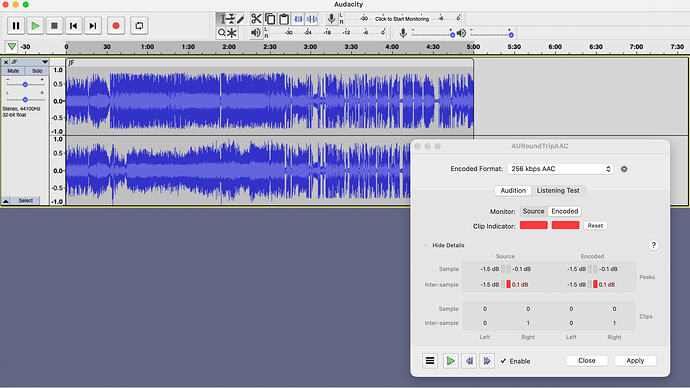Image resolution: width=690 pixels, height=388 pixels.
Task: Select the Multi-tool asterisk icon
Action: [x=232, y=33]
